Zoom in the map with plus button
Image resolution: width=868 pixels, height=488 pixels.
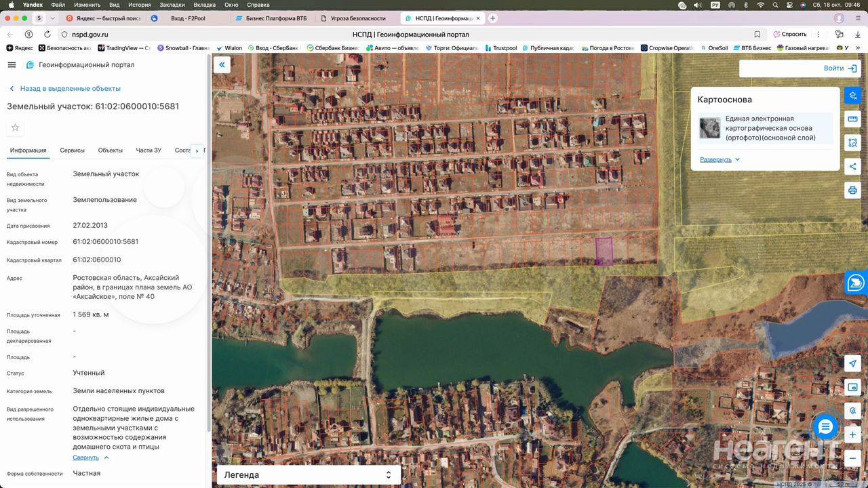click(x=852, y=434)
